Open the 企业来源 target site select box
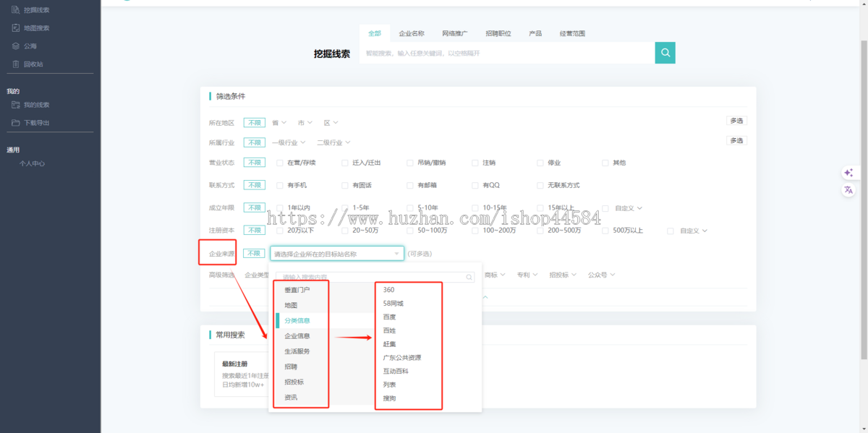The width and height of the screenshot is (868, 433). 337,254
